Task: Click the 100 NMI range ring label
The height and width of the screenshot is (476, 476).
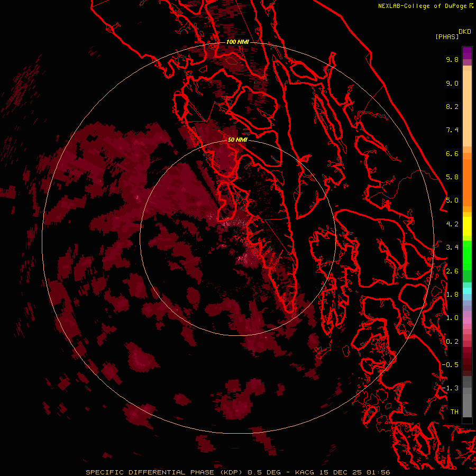Action: coord(237,42)
